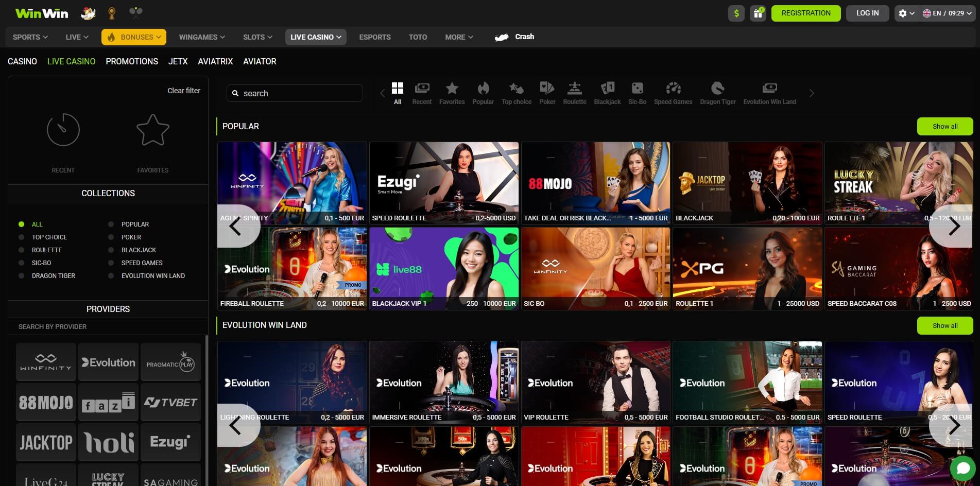Open the gift promotions icon with notification
The width and height of the screenshot is (980, 486).
[x=757, y=13]
